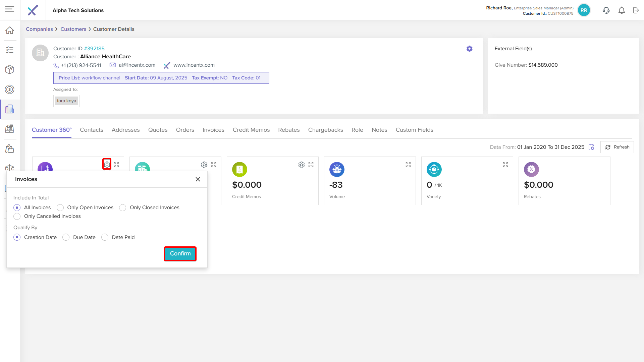Image resolution: width=644 pixels, height=362 pixels.
Task: Click the headset support icon
Action: [x=606, y=10]
